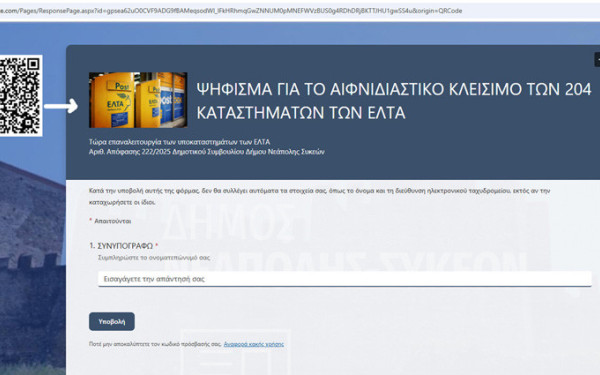The width and height of the screenshot is (600, 375).
Task: Click the QR code image
Action: click(20, 96)
